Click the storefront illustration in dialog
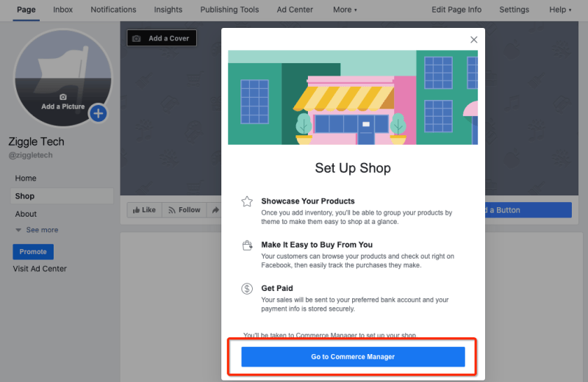 353,98
